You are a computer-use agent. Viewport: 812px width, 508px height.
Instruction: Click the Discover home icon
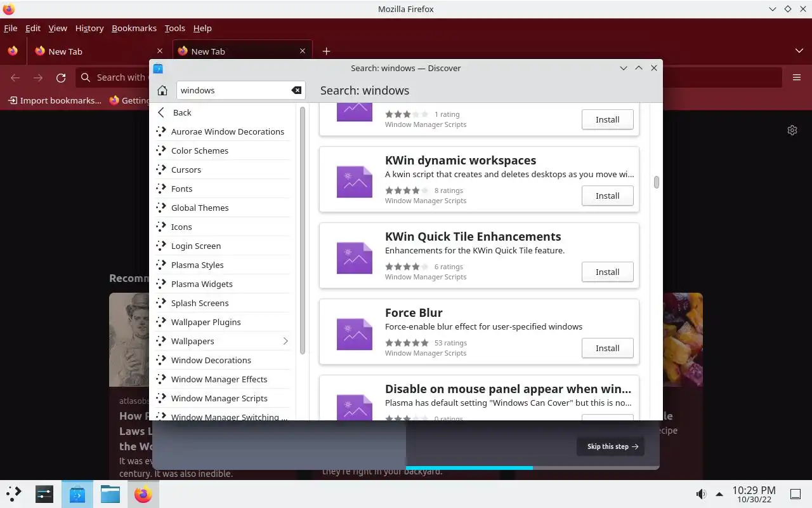162,90
